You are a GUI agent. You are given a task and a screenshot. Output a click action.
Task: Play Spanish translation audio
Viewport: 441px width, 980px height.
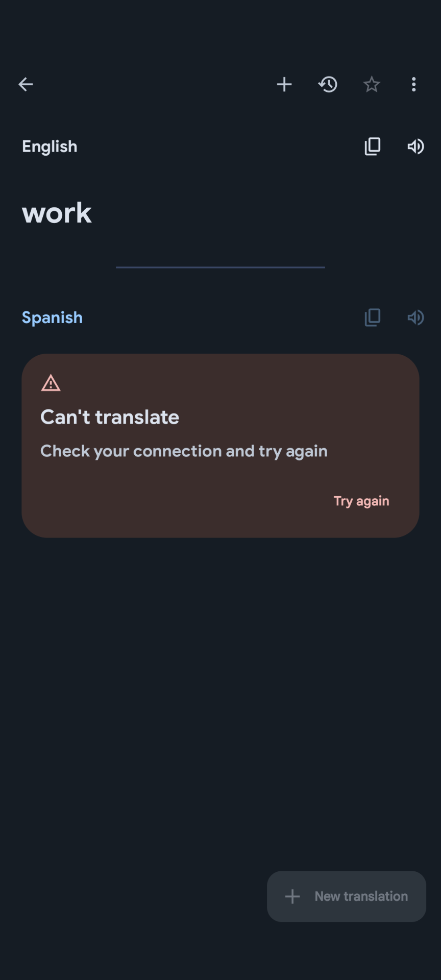pos(415,317)
